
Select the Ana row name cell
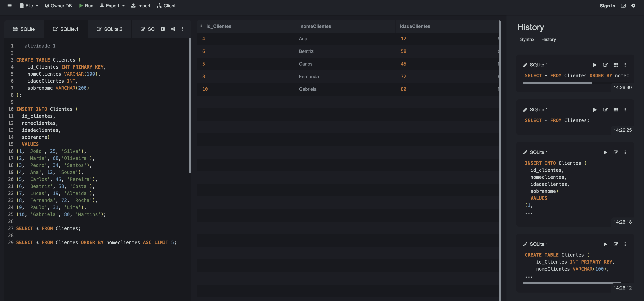(x=303, y=39)
